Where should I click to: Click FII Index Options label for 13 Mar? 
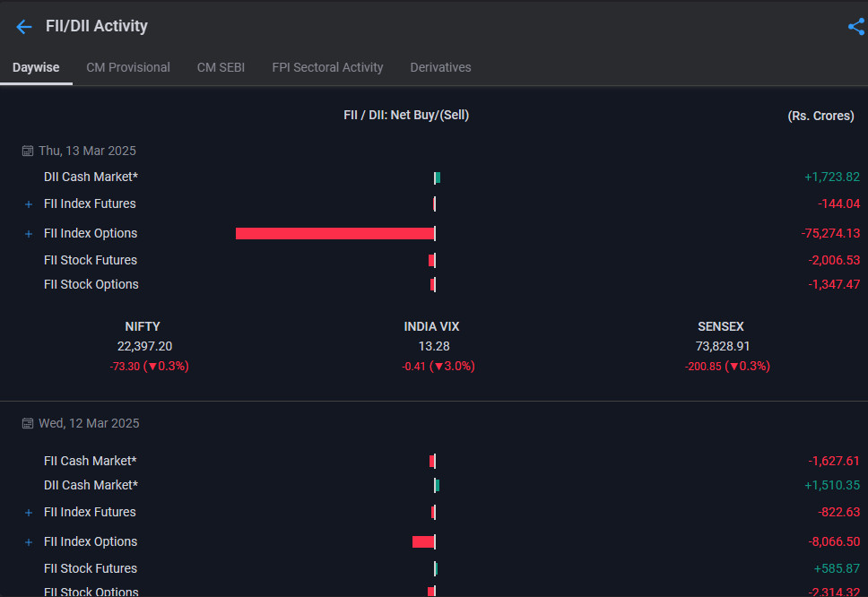(91, 233)
